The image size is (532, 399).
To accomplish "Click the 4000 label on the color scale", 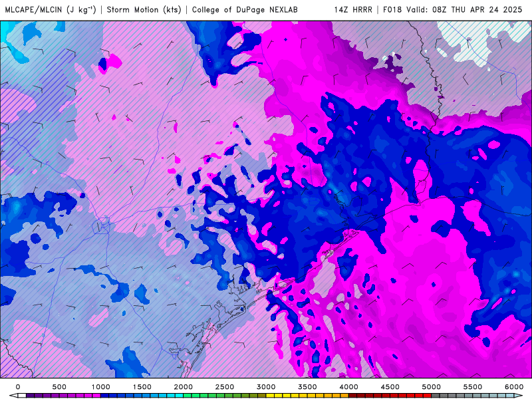I will (349, 387).
